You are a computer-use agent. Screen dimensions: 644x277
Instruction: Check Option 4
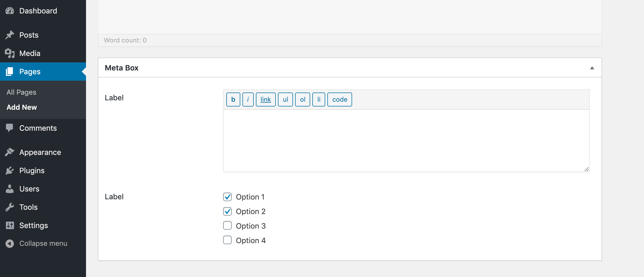[227, 240]
